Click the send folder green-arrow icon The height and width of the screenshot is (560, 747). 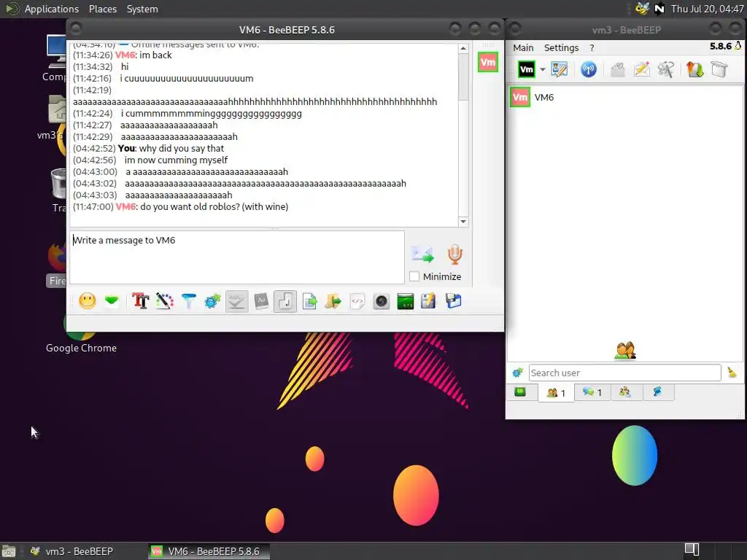tap(333, 301)
